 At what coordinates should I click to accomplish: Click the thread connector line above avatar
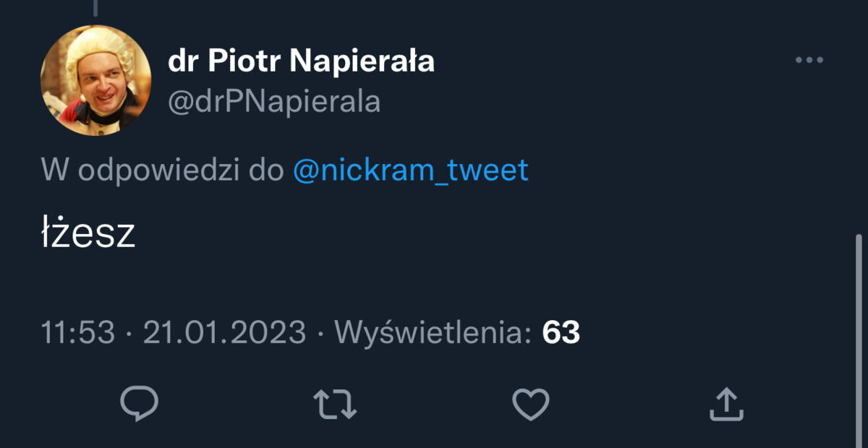pyautogui.click(x=95, y=7)
